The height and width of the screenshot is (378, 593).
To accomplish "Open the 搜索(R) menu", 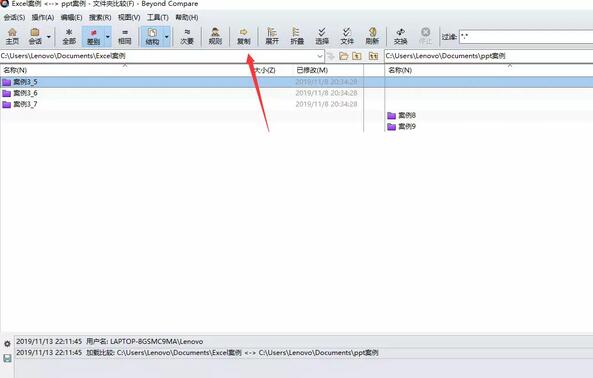I will [100, 17].
